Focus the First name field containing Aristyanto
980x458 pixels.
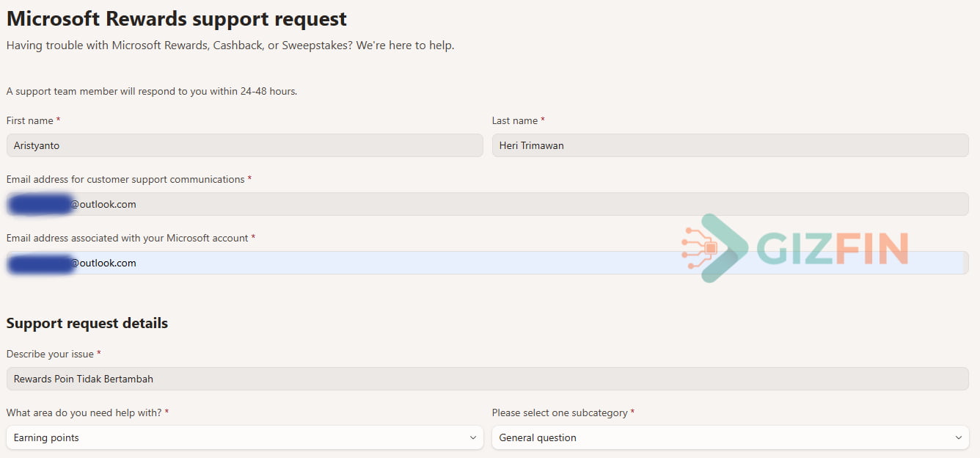[245, 145]
